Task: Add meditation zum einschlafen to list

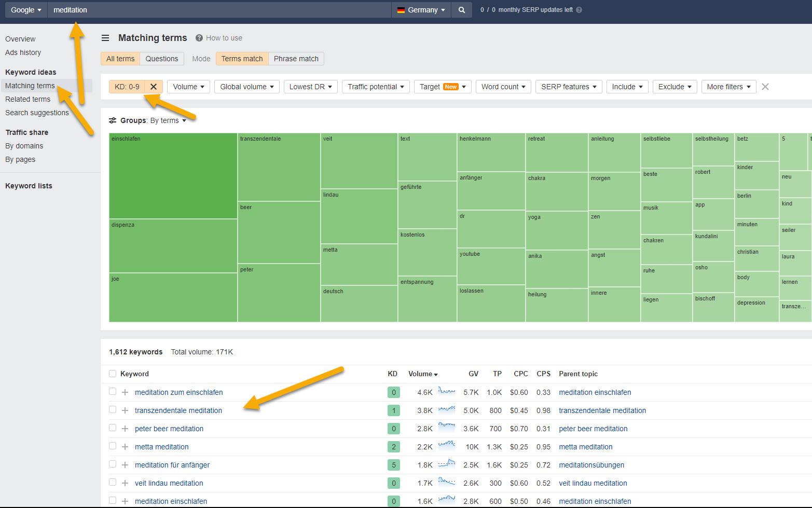Action: point(125,392)
